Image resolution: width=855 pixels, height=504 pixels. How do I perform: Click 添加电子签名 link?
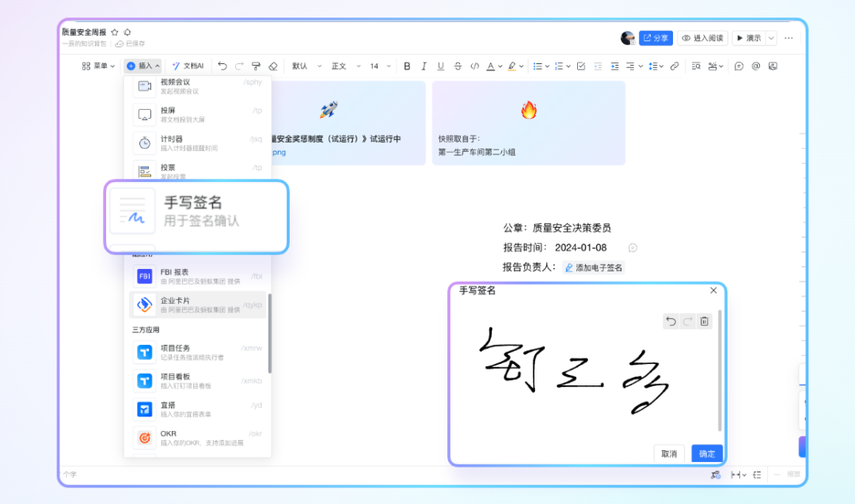click(x=593, y=267)
